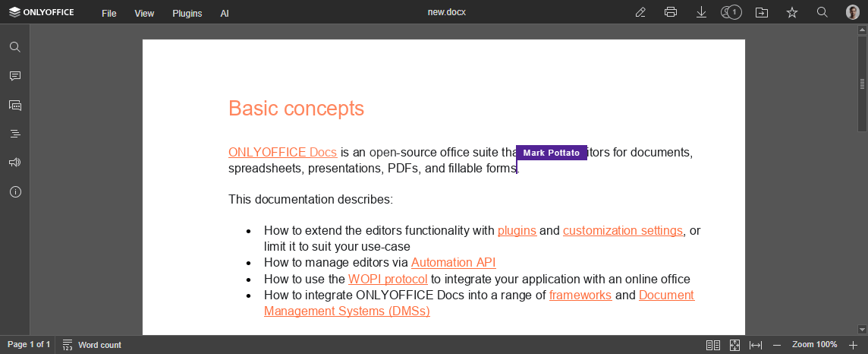The image size is (868, 354).
Task: Open Document Management Systems (DMSs) link
Action: (x=347, y=311)
